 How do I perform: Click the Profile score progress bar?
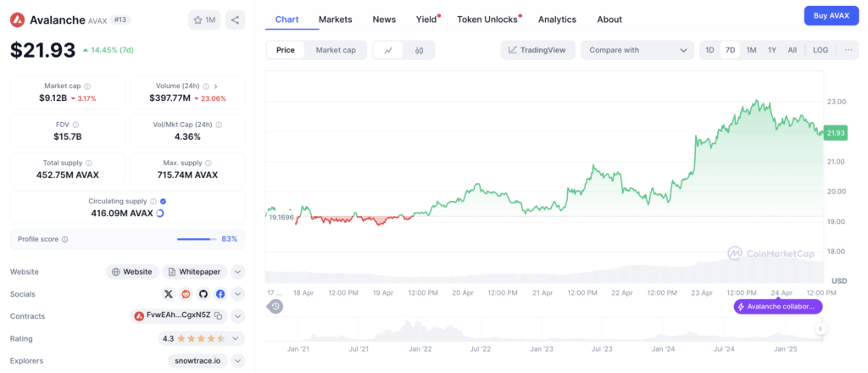[x=197, y=240]
